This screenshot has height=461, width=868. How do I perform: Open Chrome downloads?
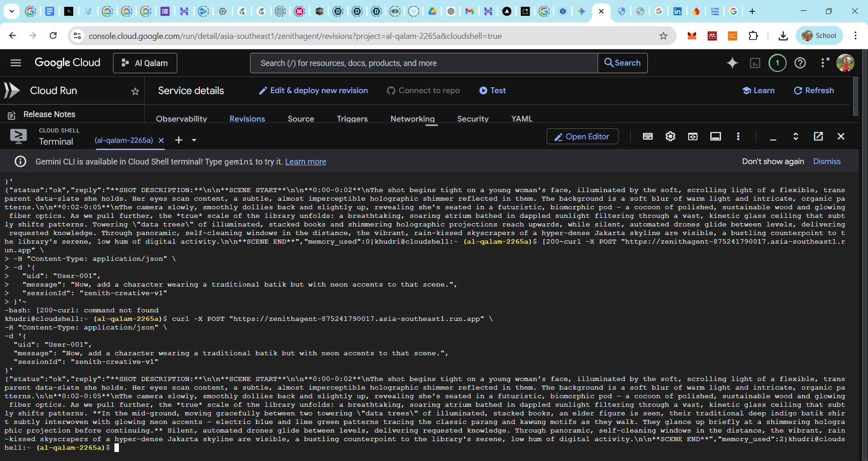click(783, 36)
